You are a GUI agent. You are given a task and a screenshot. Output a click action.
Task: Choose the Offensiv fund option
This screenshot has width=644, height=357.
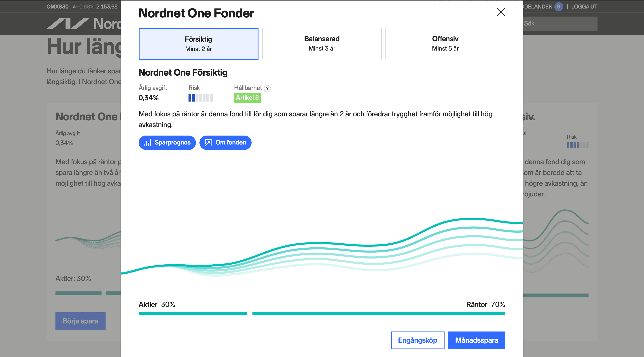pos(445,43)
